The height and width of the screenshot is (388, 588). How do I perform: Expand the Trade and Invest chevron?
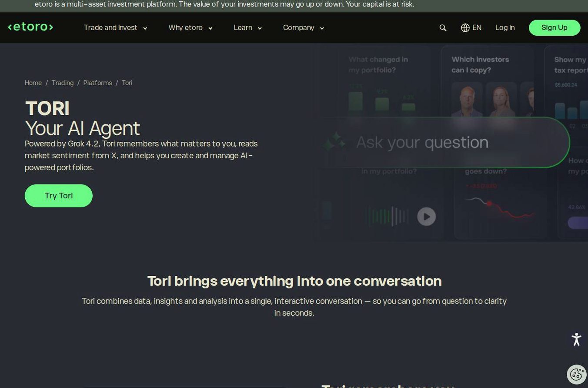tap(145, 28)
